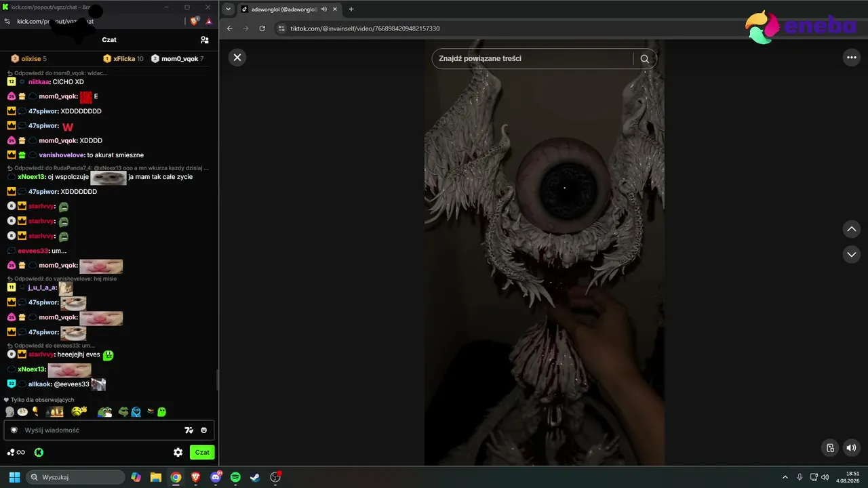The height and width of the screenshot is (488, 868).
Task: Click username vanishovelove in chat
Action: (x=62, y=155)
